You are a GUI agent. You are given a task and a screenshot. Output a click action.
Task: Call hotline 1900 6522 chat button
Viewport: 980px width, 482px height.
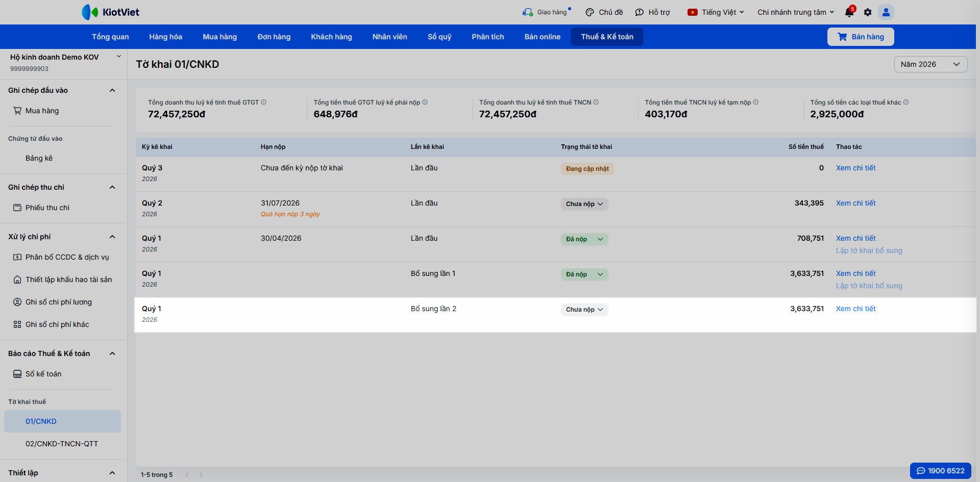[x=940, y=471]
